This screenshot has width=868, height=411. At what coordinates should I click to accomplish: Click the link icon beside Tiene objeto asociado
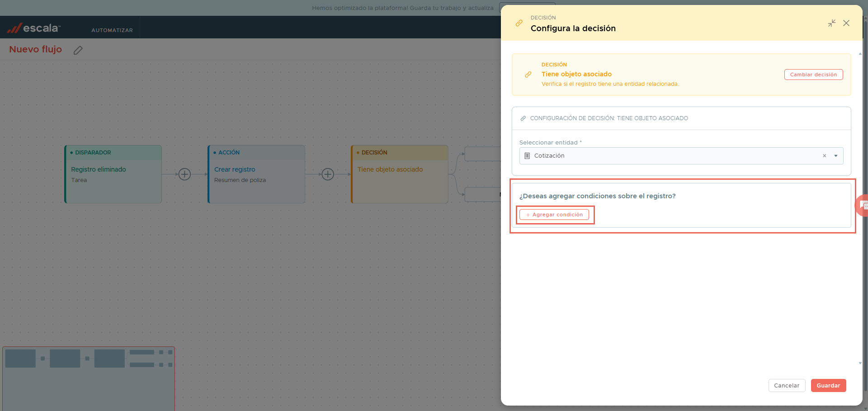pyautogui.click(x=528, y=75)
